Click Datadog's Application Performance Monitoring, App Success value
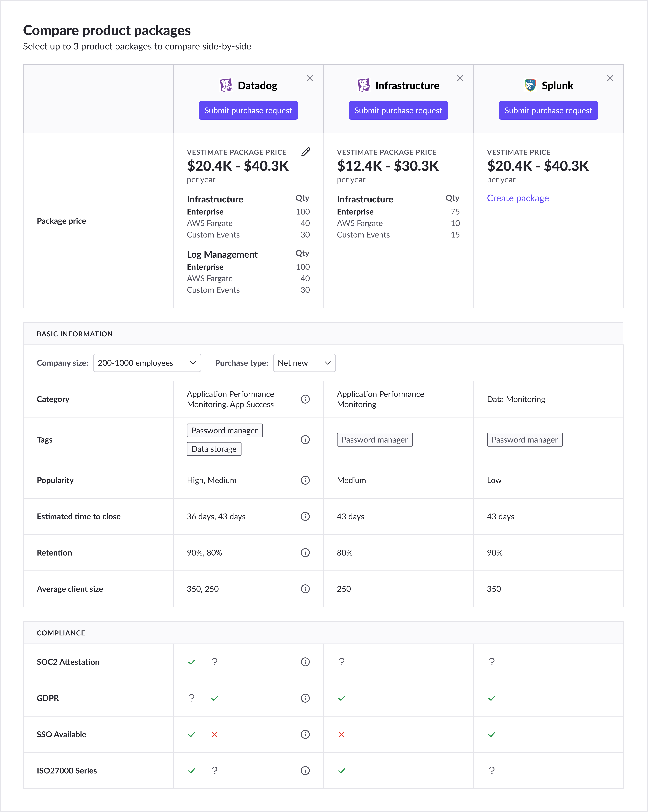Screen dimensions: 648x812 [x=230, y=399]
